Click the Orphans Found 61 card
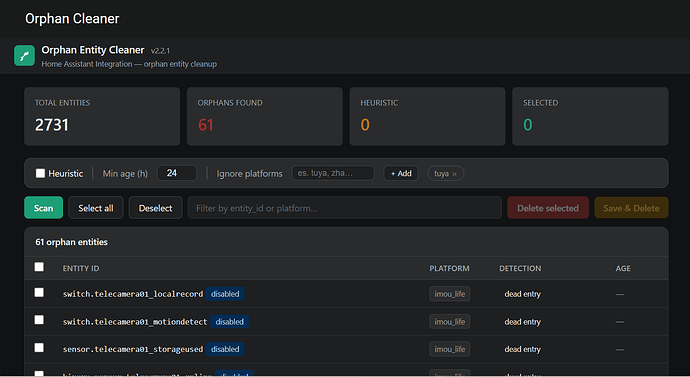Screen dimensions: 690x377 [x=265, y=116]
